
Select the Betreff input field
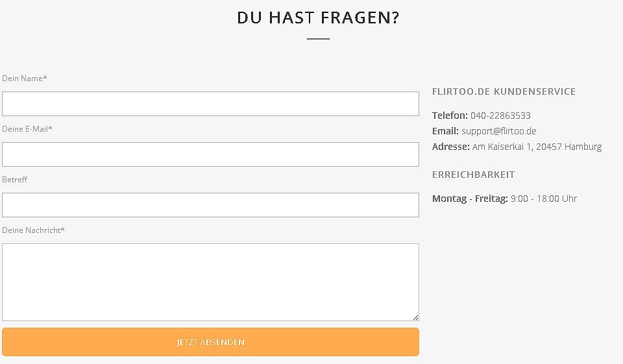210,205
